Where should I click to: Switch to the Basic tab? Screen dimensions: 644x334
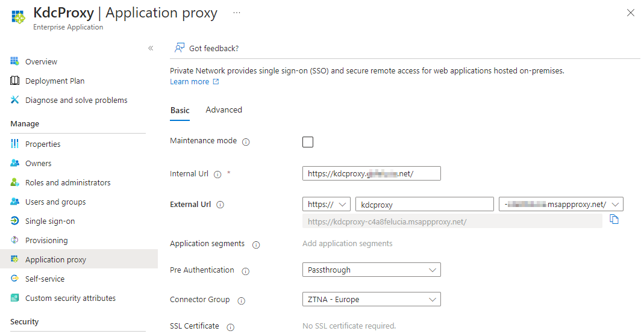tap(180, 110)
